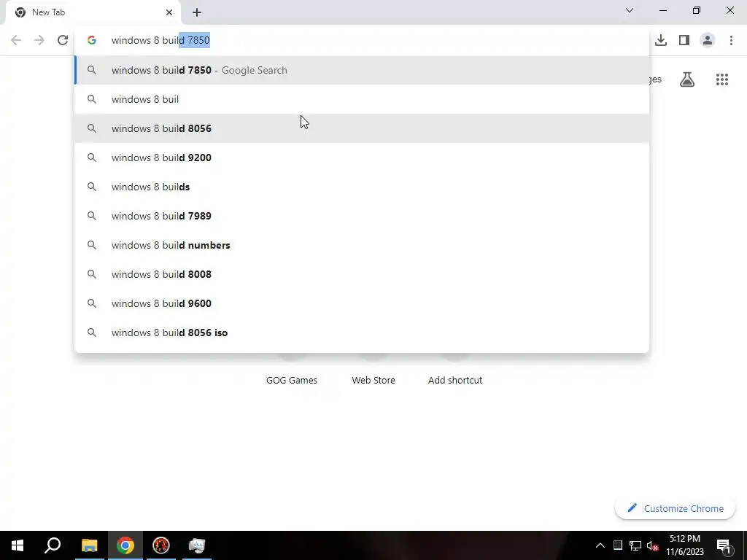Select the New Tab tab
This screenshot has height=560, width=747.
[93, 13]
